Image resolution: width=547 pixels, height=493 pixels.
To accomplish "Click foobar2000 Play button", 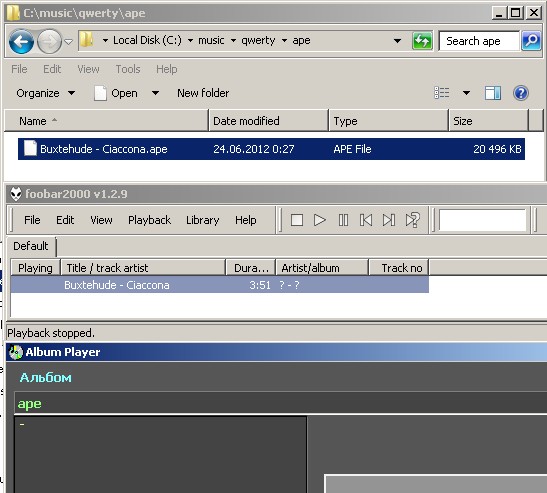I will [x=320, y=220].
